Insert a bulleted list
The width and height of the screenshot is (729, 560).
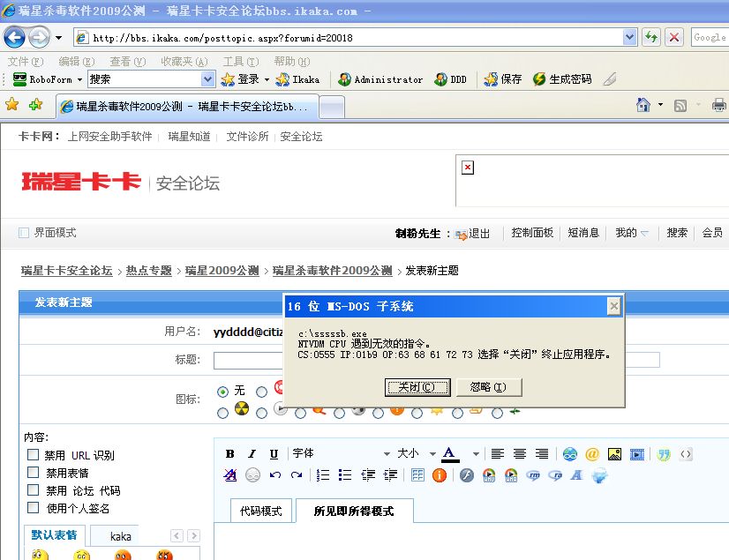click(x=345, y=475)
